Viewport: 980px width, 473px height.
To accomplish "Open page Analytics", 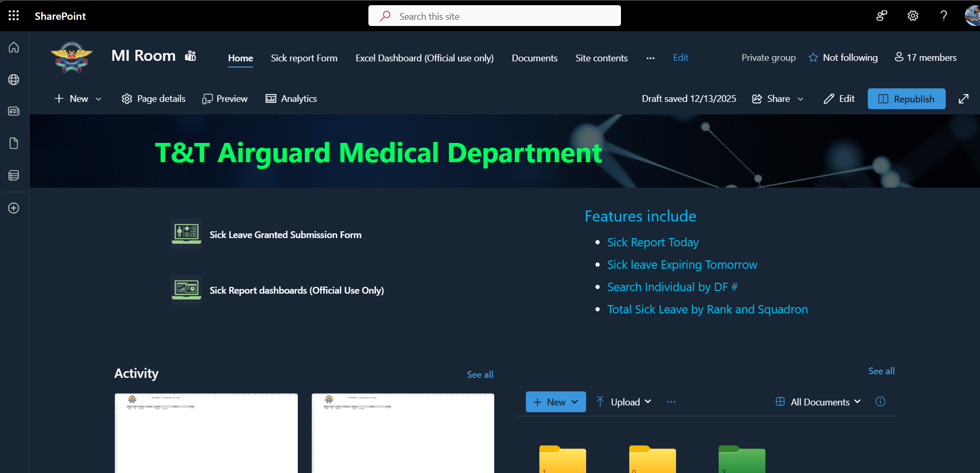I will tap(292, 99).
